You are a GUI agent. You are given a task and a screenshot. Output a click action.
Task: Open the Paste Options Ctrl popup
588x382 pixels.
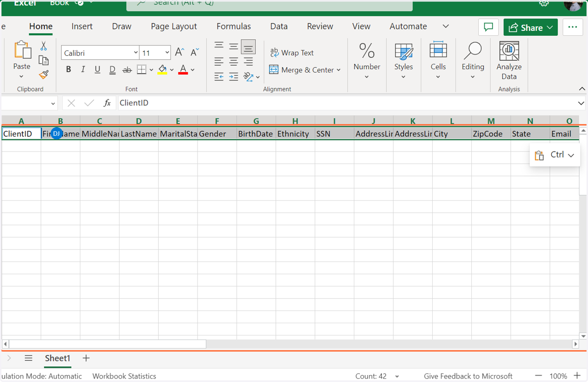(555, 155)
